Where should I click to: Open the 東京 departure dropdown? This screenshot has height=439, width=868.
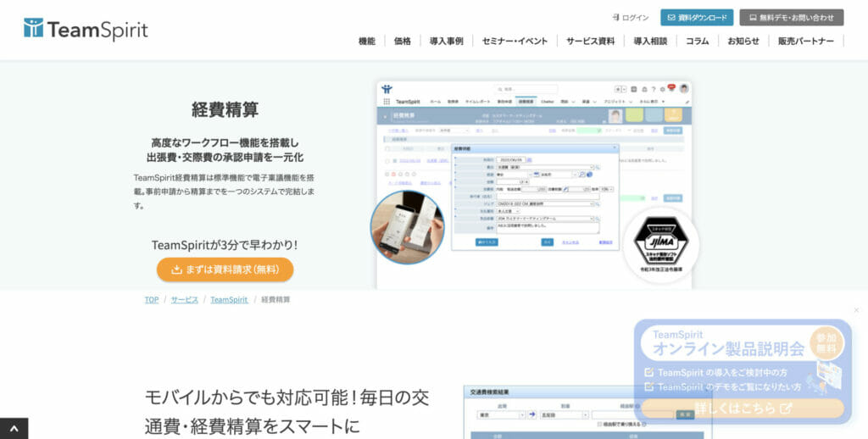point(502,414)
